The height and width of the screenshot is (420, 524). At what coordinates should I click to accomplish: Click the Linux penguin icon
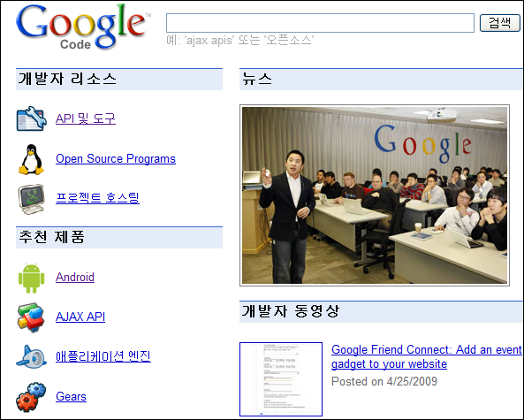pyautogui.click(x=31, y=159)
